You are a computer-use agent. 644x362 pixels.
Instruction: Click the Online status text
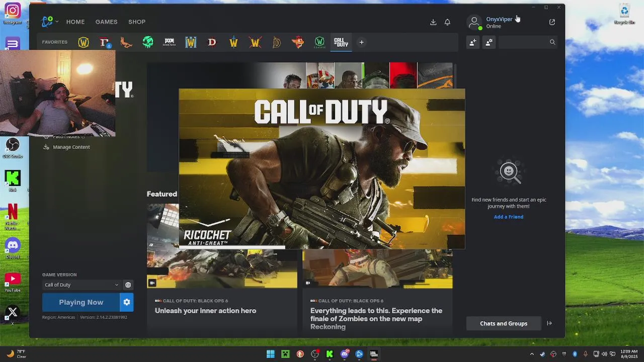[494, 26]
